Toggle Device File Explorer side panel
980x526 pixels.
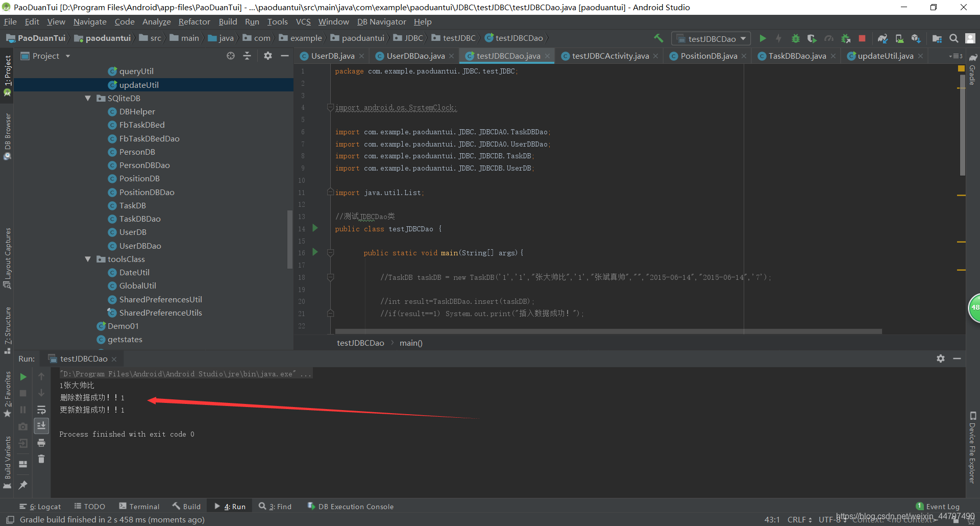point(973,447)
